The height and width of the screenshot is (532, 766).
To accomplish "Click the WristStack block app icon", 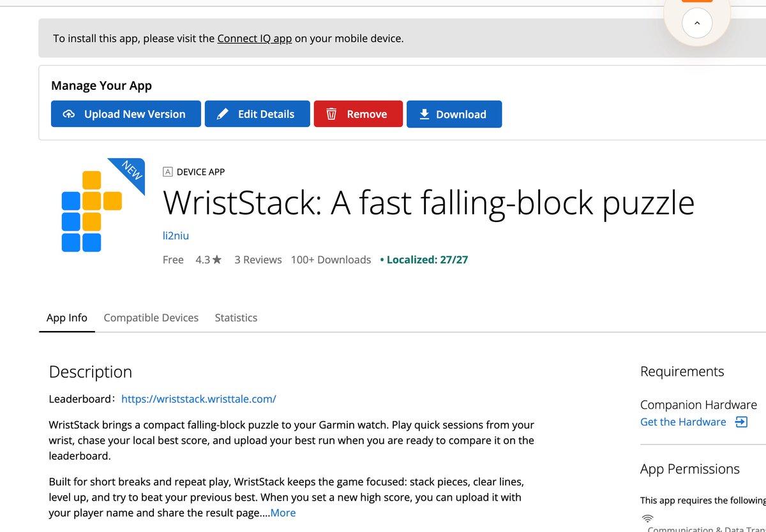I will [91, 211].
